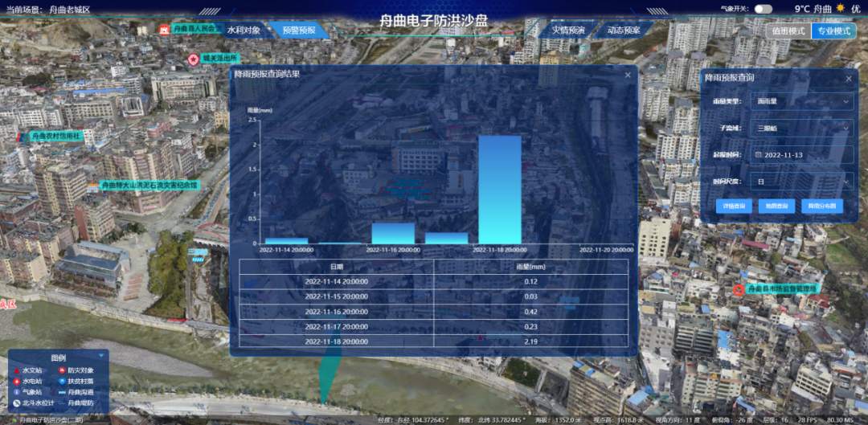Toggle the 气象开关 weather switch
Image resolution: width=868 pixels, height=425 pixels.
pyautogui.click(x=762, y=9)
